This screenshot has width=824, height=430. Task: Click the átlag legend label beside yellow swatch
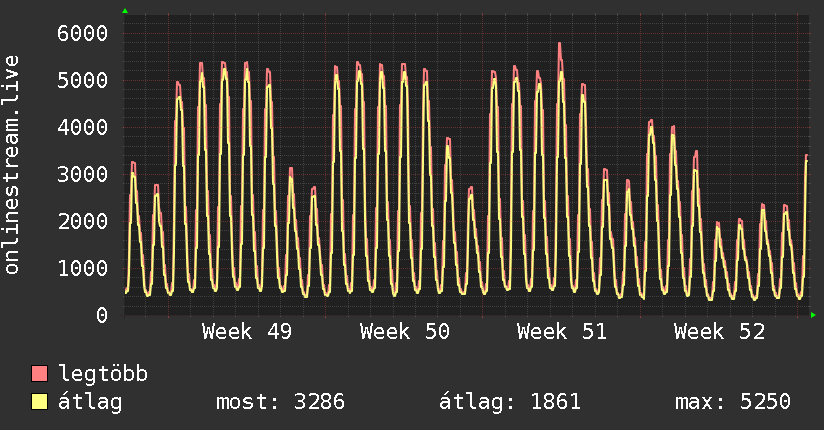90,402
